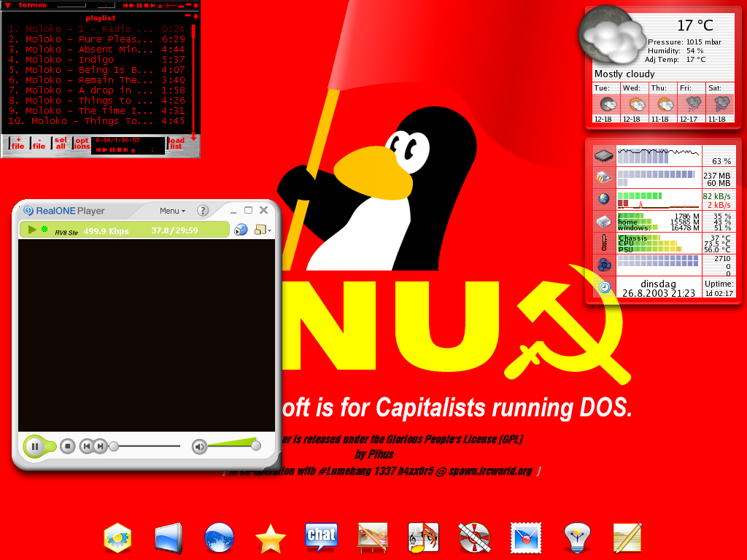The width and height of the screenshot is (747, 560).
Task: Click the 'sel all' playlist button
Action: [61, 144]
